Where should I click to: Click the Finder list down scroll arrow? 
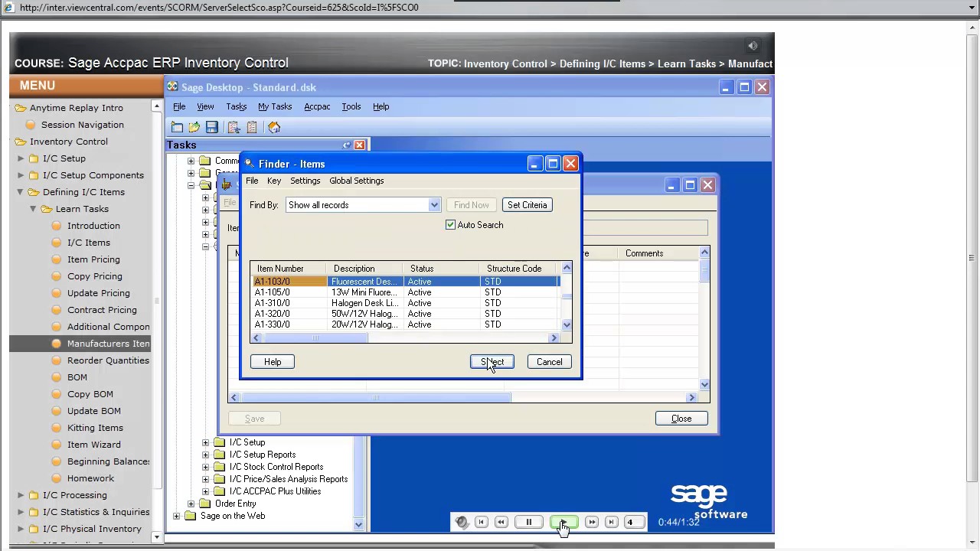[567, 324]
